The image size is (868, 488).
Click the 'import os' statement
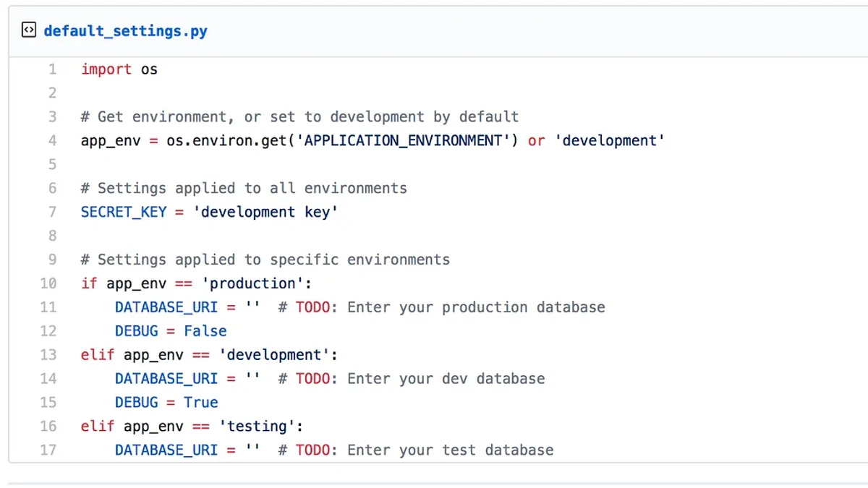pyautogui.click(x=119, y=69)
